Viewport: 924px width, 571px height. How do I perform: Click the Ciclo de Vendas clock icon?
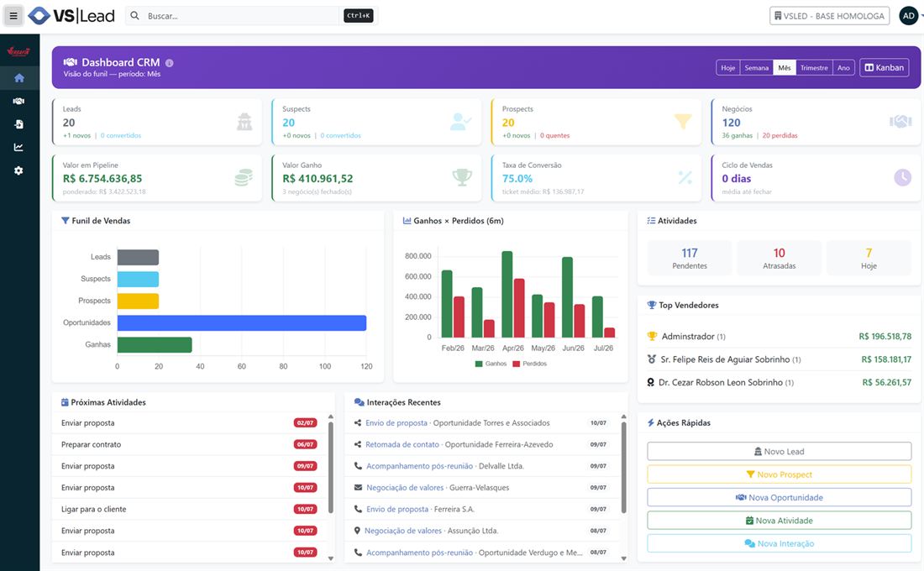click(902, 177)
